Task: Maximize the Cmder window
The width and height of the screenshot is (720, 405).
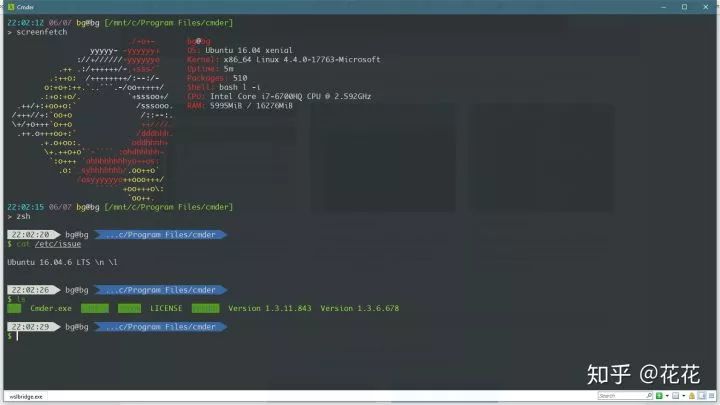Action: [x=684, y=7]
